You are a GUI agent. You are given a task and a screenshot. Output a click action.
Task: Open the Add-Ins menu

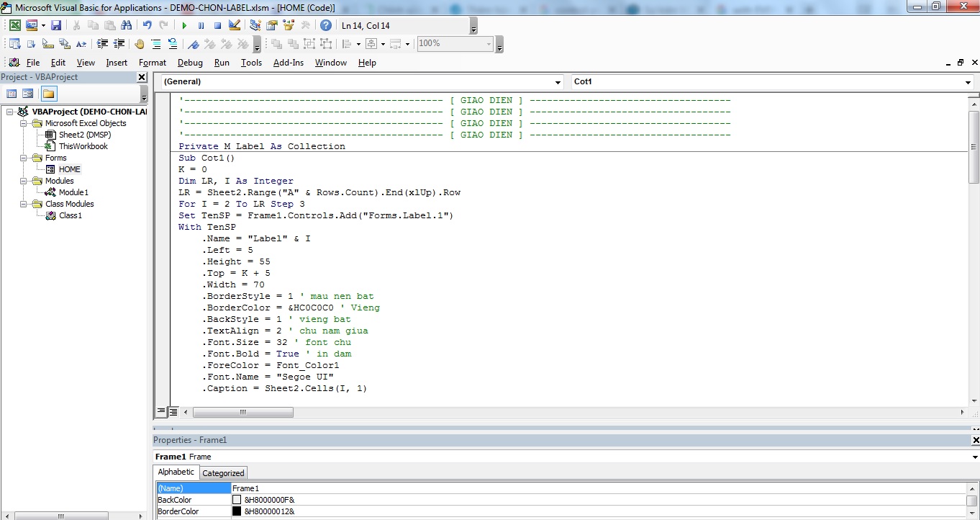click(x=289, y=63)
